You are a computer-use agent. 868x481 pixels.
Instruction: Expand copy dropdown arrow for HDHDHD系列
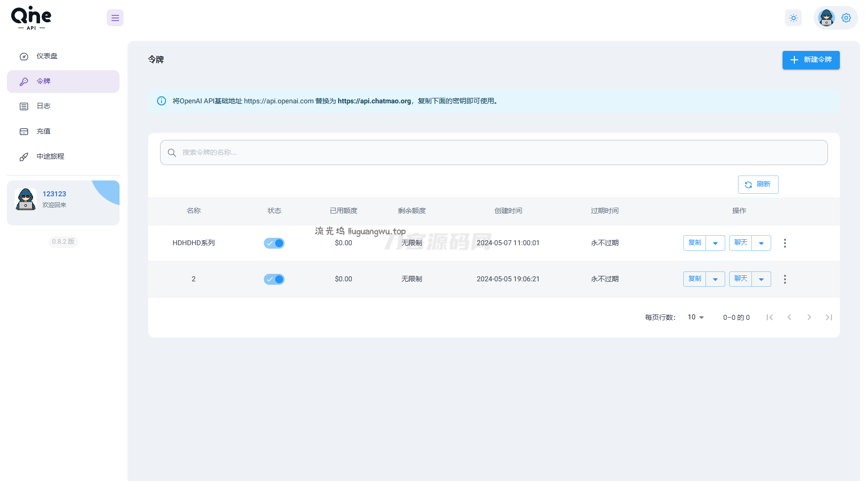coord(715,243)
